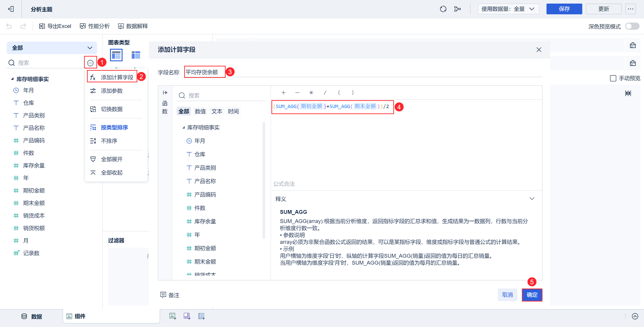Enable the manual preview checkbox
This screenshot has height=327, width=644.
tap(613, 78)
